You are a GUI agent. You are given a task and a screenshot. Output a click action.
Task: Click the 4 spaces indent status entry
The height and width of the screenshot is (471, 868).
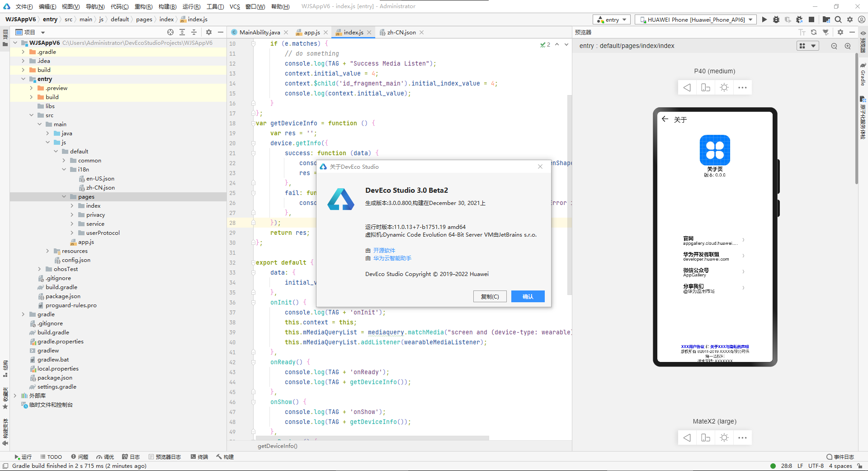click(x=840, y=466)
